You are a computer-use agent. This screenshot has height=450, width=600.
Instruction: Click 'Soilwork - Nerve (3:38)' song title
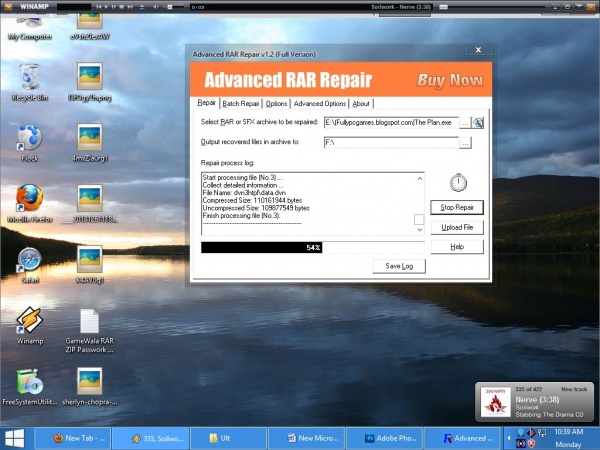click(x=401, y=7)
